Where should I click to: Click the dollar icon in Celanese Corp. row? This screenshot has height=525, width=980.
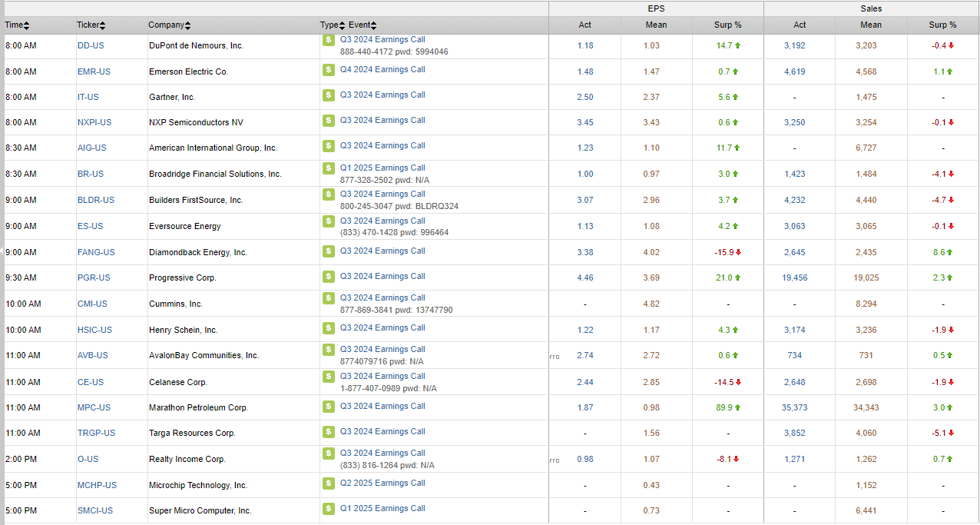(328, 377)
